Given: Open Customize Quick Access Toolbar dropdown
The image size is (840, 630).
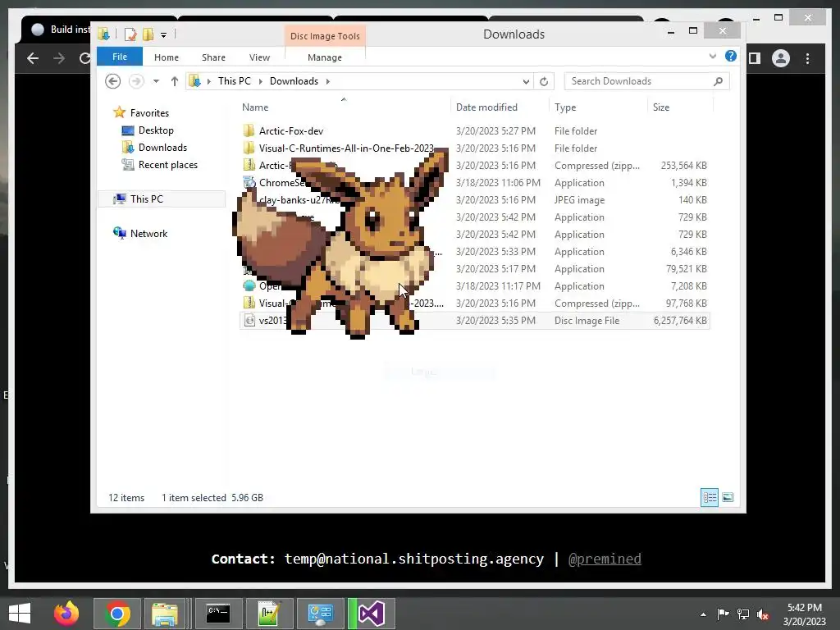Looking at the screenshot, I should click(164, 35).
